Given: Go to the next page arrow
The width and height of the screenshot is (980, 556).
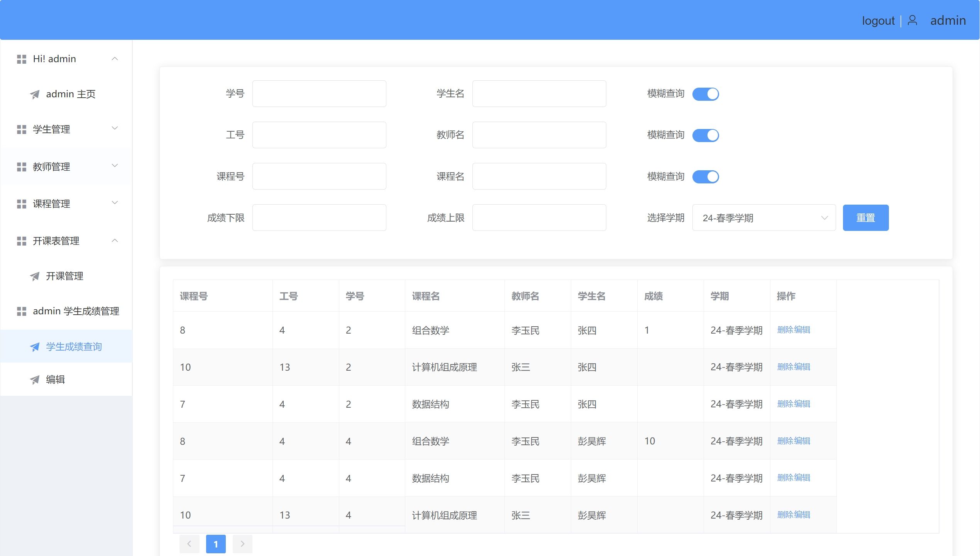Looking at the screenshot, I should [x=242, y=544].
